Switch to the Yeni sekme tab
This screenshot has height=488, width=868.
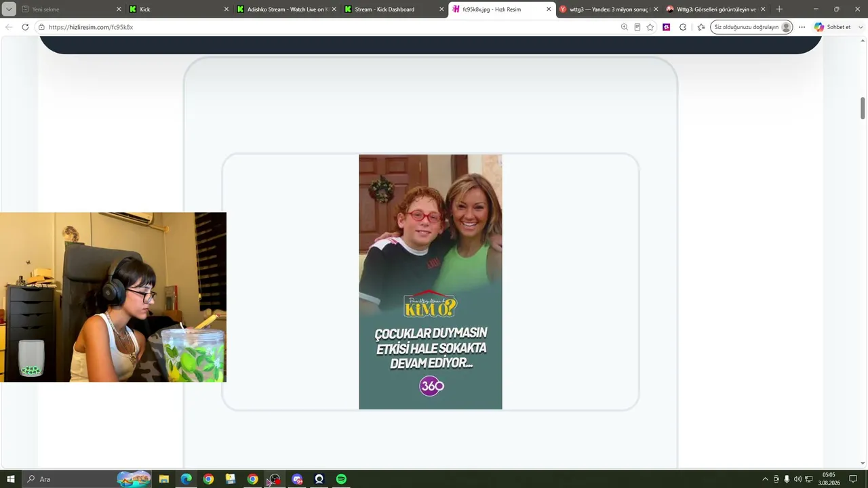(x=72, y=9)
